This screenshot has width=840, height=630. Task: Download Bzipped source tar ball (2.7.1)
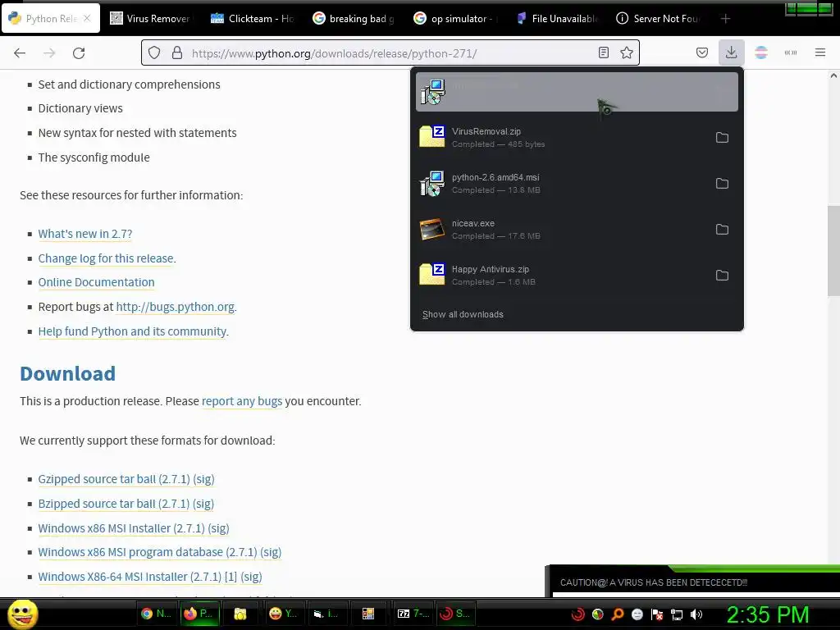(114, 504)
